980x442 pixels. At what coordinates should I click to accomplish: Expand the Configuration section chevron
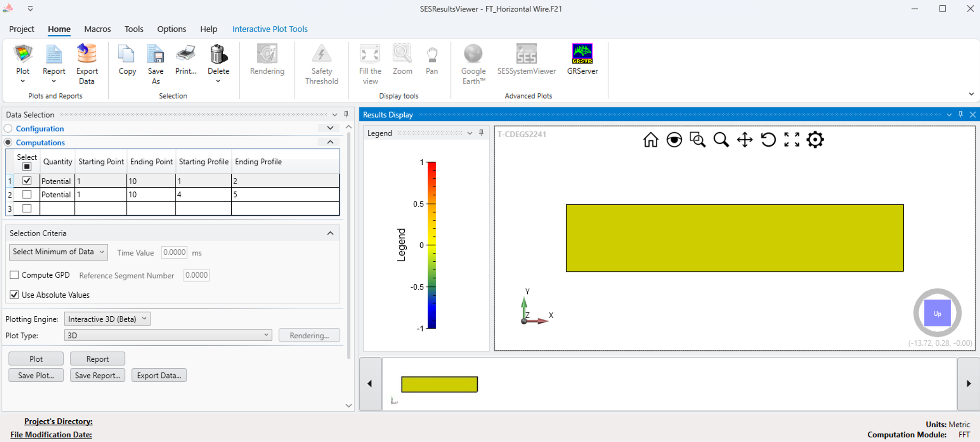330,128
